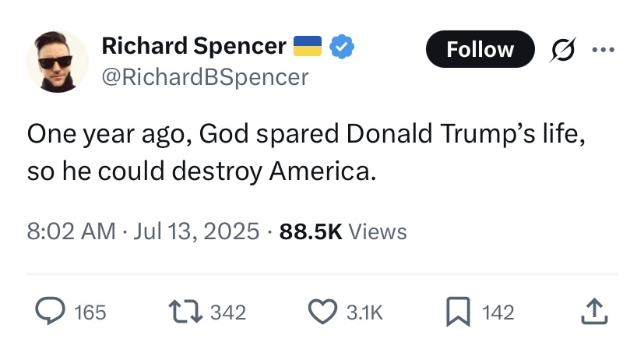The height and width of the screenshot is (353, 644).
Task: Follow Richard Spencer with the Follow button
Action: [480, 49]
